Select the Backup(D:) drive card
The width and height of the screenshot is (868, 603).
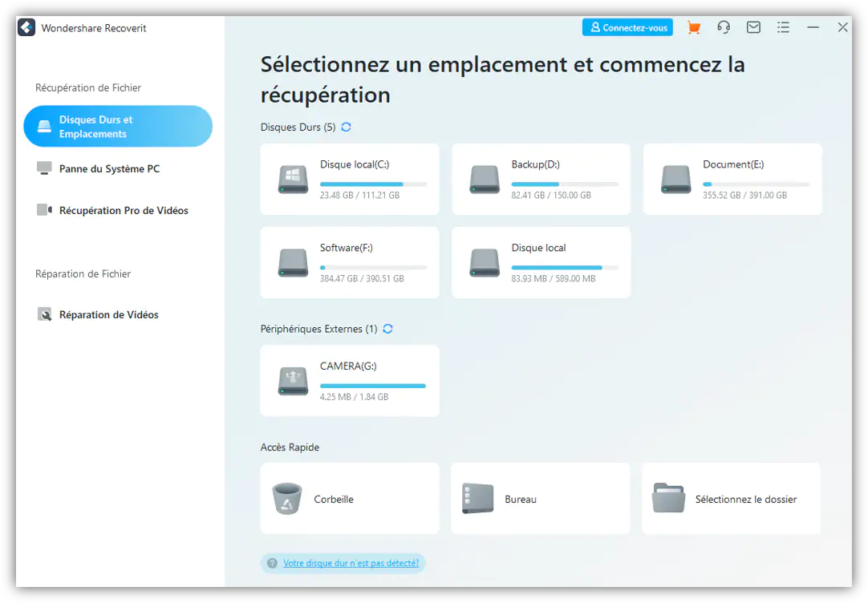pyautogui.click(x=541, y=180)
